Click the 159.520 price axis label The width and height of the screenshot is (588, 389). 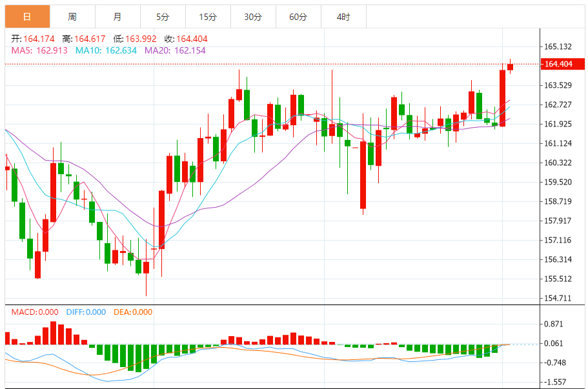coord(558,182)
